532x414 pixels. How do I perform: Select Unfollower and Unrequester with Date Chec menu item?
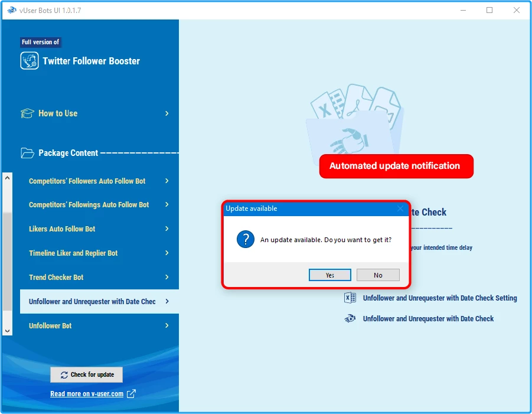[99, 301]
